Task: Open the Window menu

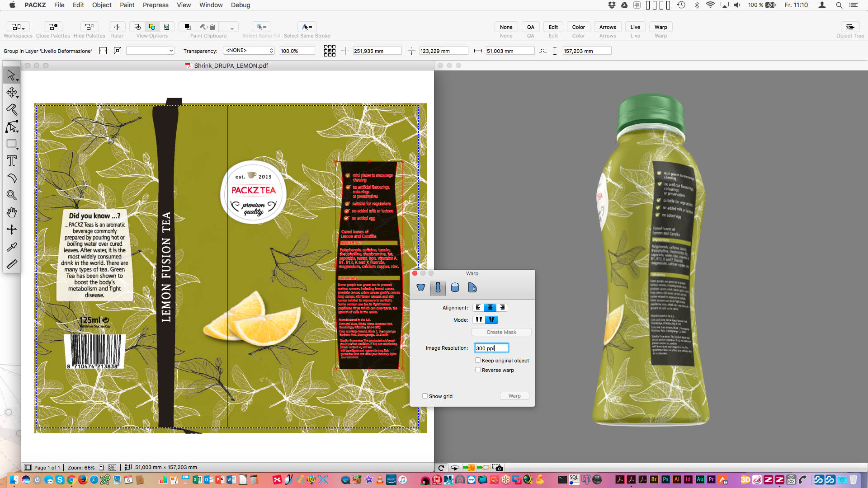Action: pyautogui.click(x=211, y=5)
